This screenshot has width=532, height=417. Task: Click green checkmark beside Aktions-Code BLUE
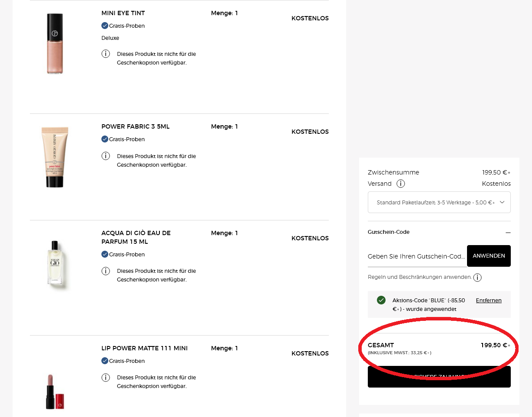point(381,300)
